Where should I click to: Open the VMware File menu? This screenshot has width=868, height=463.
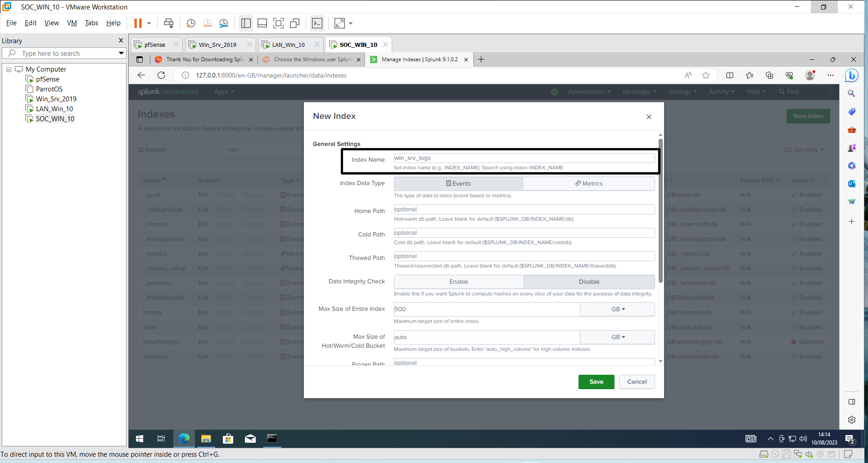point(11,23)
